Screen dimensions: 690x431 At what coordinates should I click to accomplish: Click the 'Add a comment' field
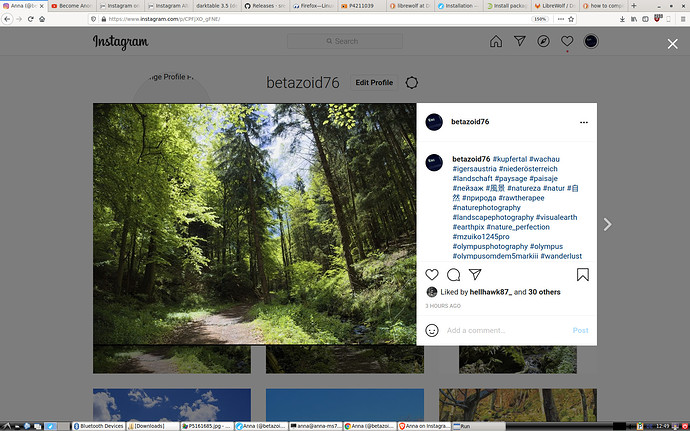point(500,330)
